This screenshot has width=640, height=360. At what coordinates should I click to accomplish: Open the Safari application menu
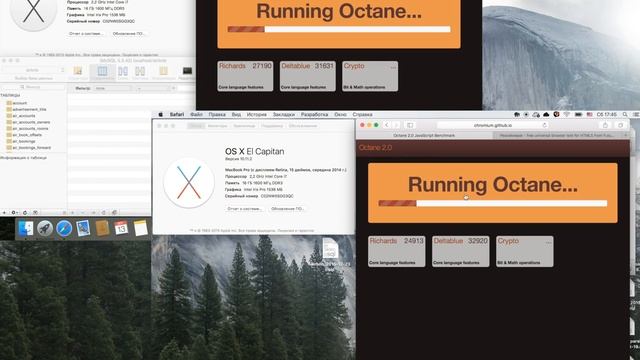pyautogui.click(x=177, y=115)
